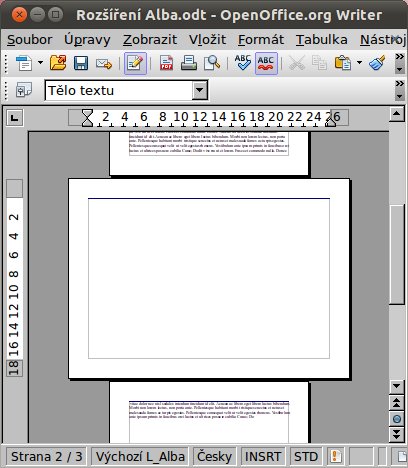Open the Formát menu
Viewport: 408px width, 468px height.
click(x=261, y=40)
